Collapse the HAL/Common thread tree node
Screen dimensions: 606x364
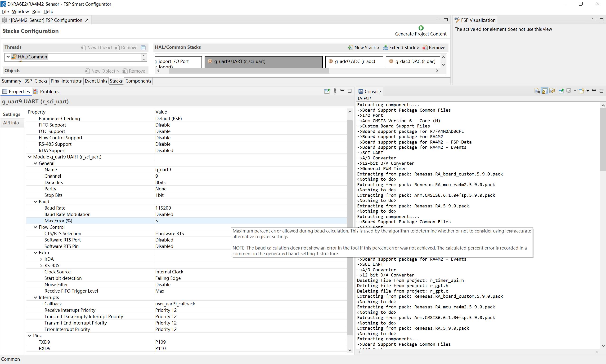coord(8,57)
